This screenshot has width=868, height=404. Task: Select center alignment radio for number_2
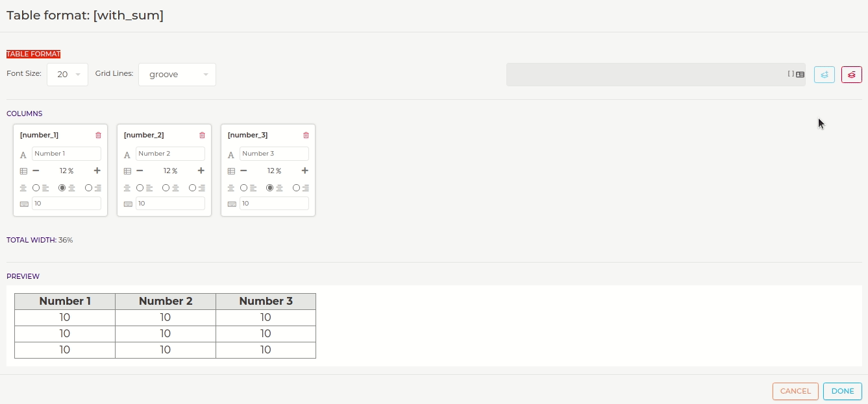166,188
